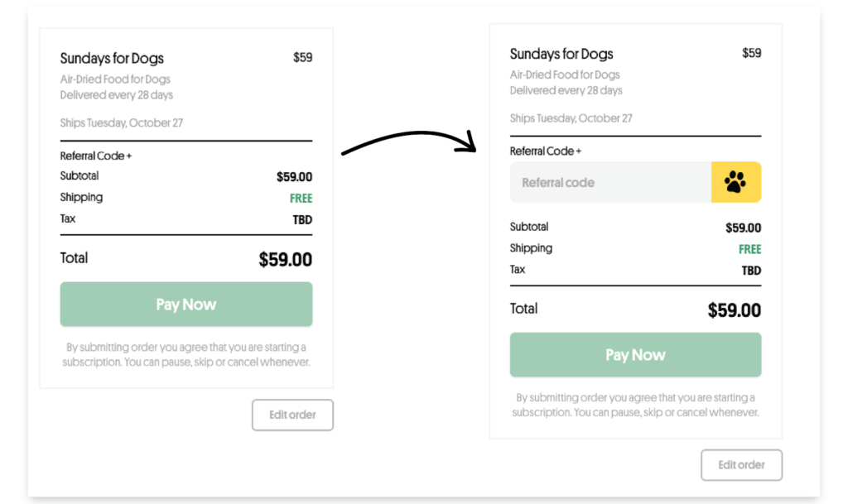The height and width of the screenshot is (504, 848).
Task: Click the curved arrow between the cards
Action: pyautogui.click(x=409, y=142)
